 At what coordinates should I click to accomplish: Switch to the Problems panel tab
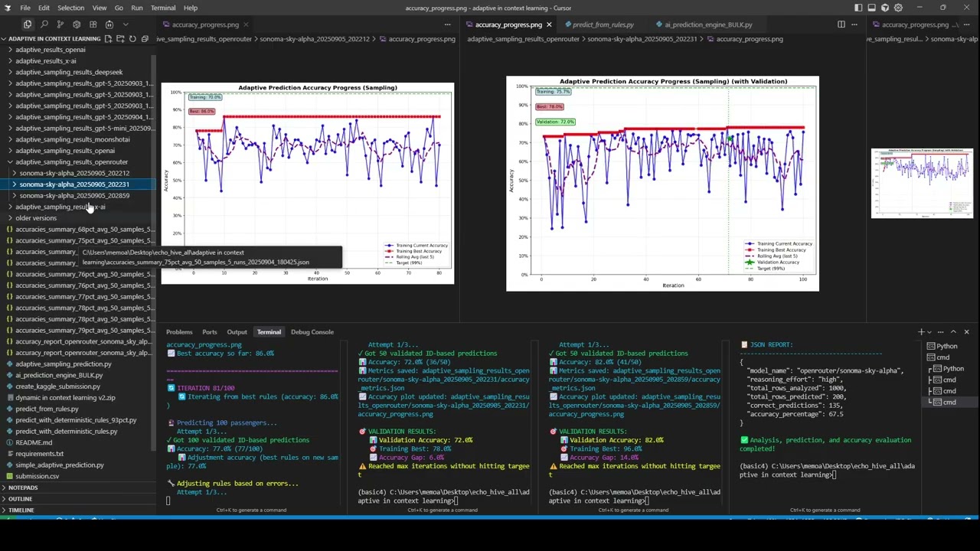[x=179, y=332]
